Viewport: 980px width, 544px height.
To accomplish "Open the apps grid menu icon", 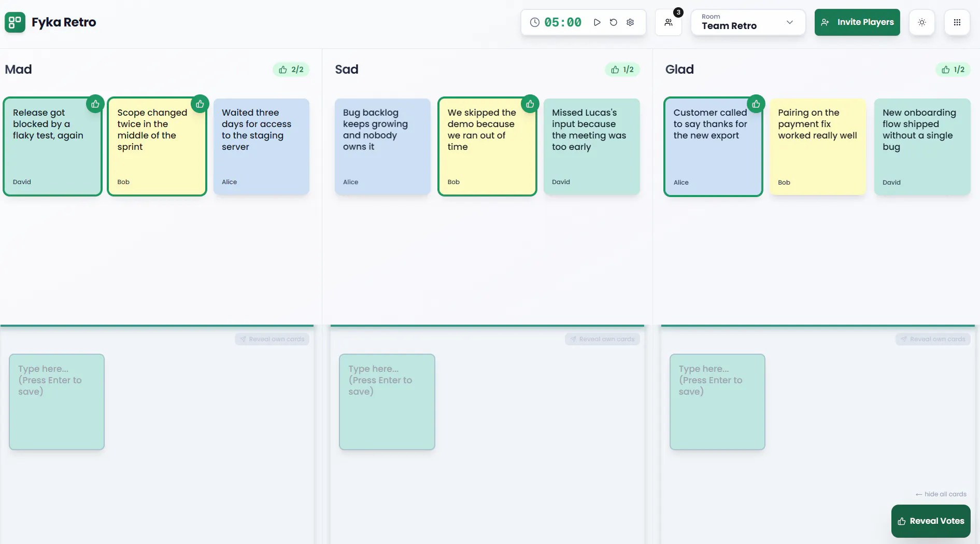I will click(957, 22).
